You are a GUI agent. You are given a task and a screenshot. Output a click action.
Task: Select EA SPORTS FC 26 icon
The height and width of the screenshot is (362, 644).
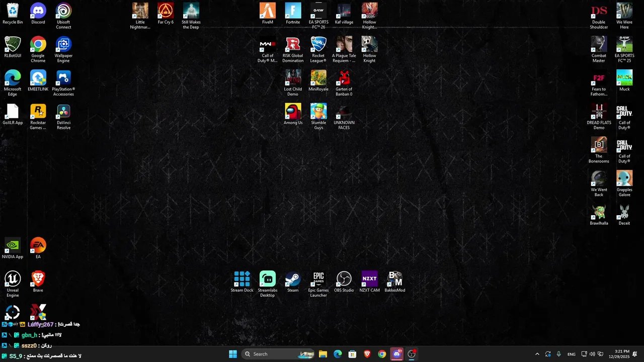point(318,16)
